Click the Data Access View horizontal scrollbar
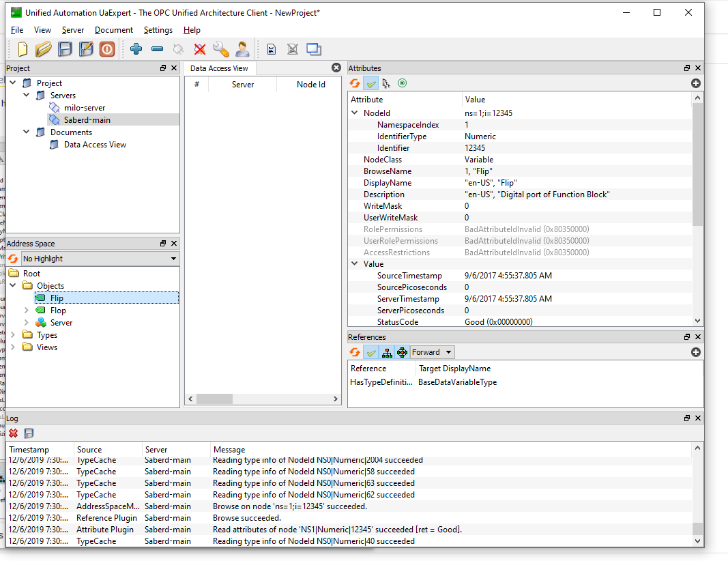728x561 pixels. 263,399
